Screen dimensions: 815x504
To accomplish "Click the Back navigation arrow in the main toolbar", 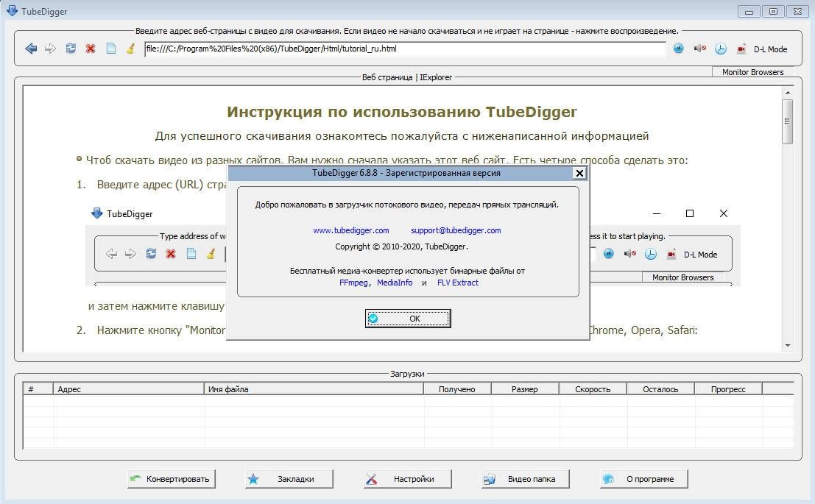I will click(31, 49).
